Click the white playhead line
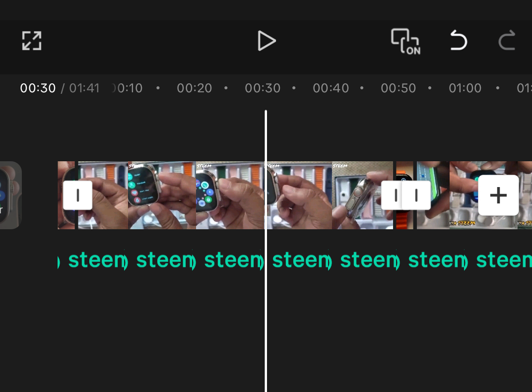Image resolution: width=532 pixels, height=392 pixels. tap(266, 251)
